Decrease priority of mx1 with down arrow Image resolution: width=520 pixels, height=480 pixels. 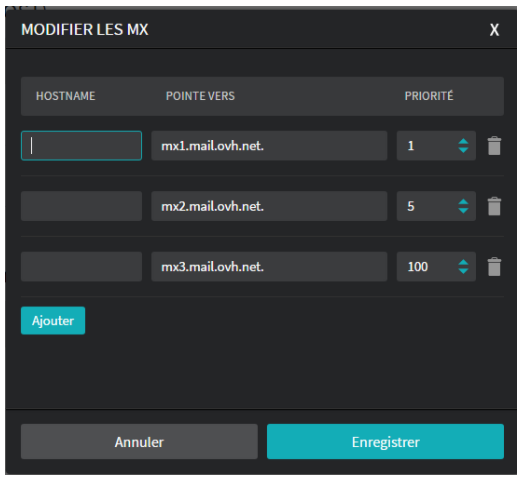(463, 150)
